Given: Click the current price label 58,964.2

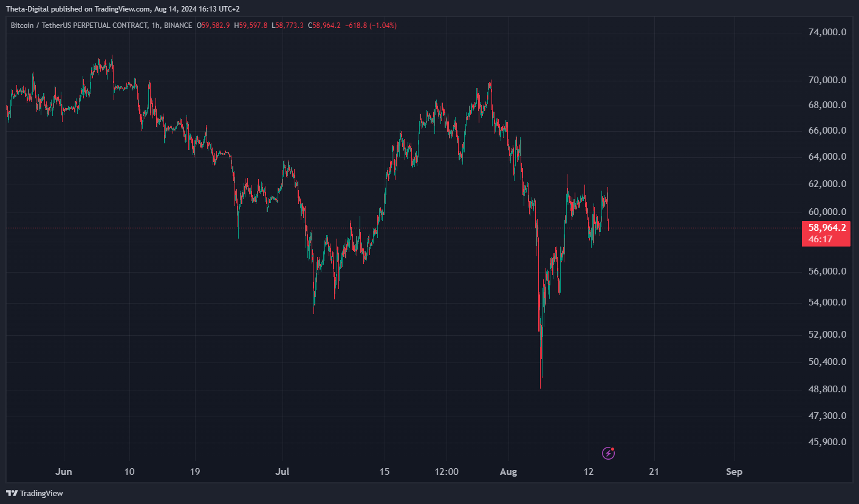Looking at the screenshot, I should pyautogui.click(x=826, y=228).
